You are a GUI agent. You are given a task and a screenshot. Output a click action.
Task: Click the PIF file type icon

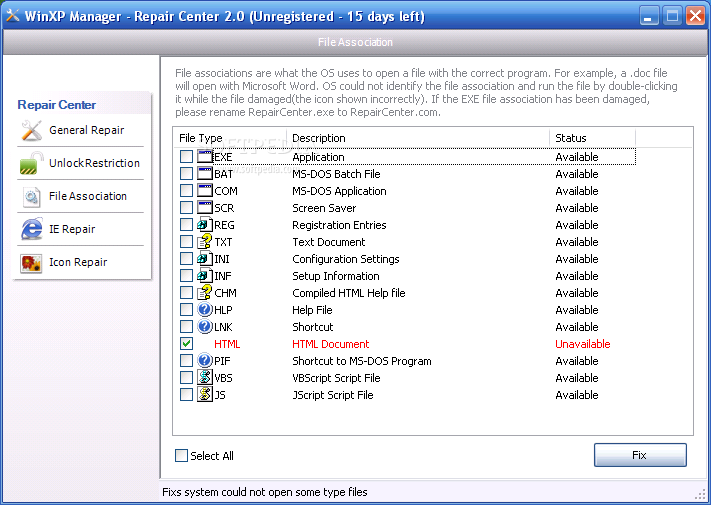pos(205,361)
